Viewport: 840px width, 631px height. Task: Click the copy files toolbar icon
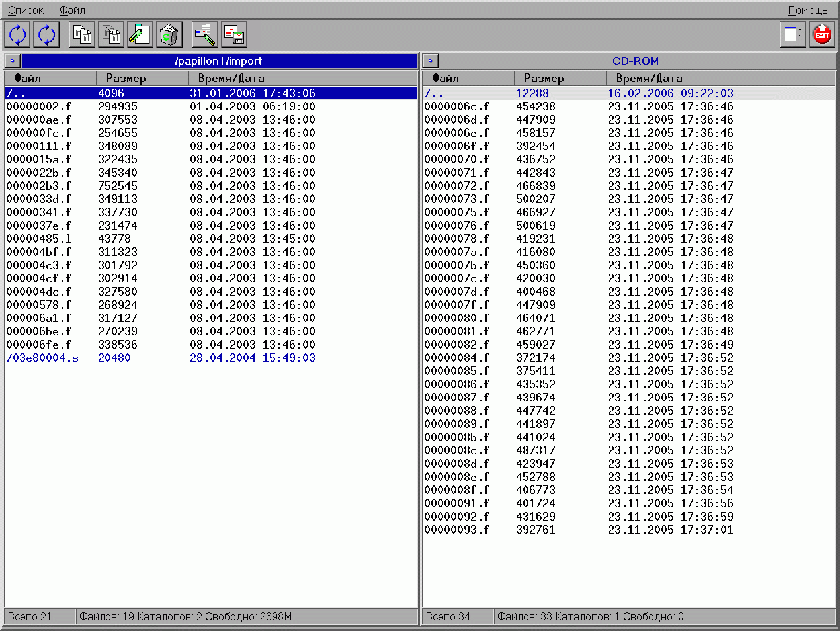82,34
